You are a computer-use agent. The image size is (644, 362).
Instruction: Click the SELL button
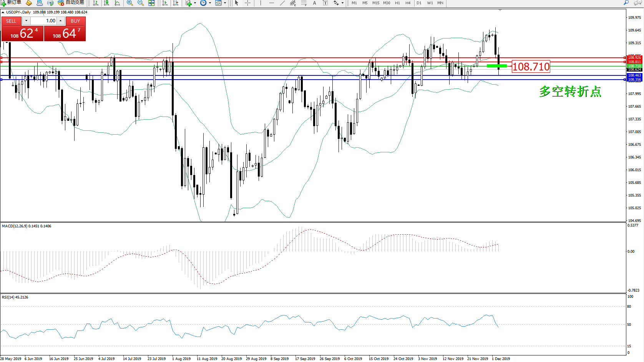(11, 21)
